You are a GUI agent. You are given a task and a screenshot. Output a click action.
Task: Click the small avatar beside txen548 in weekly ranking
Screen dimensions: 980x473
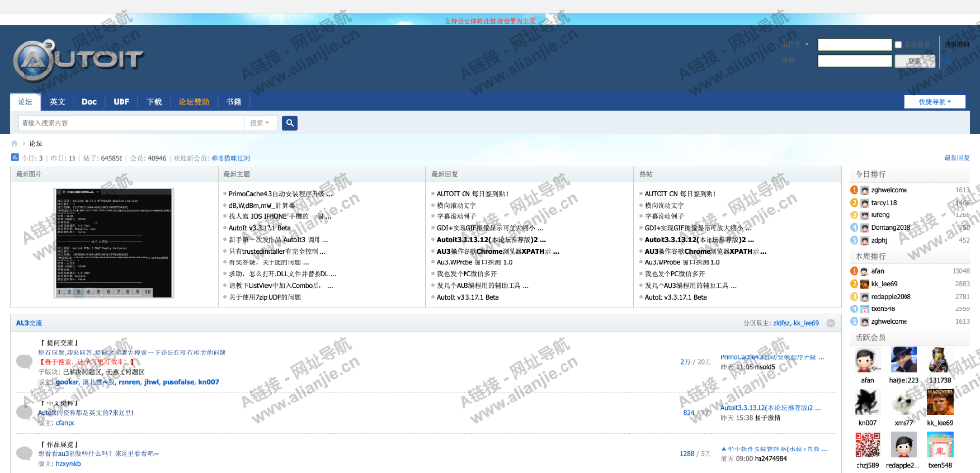[x=865, y=308]
